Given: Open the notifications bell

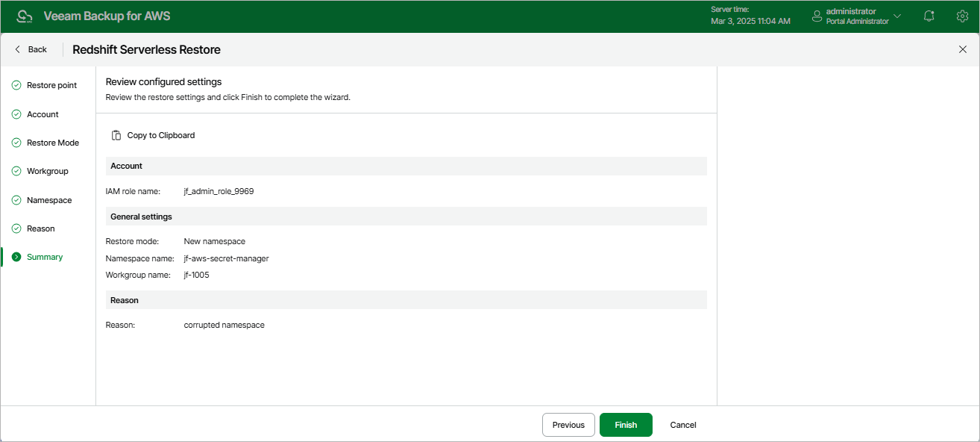Looking at the screenshot, I should coord(929,16).
